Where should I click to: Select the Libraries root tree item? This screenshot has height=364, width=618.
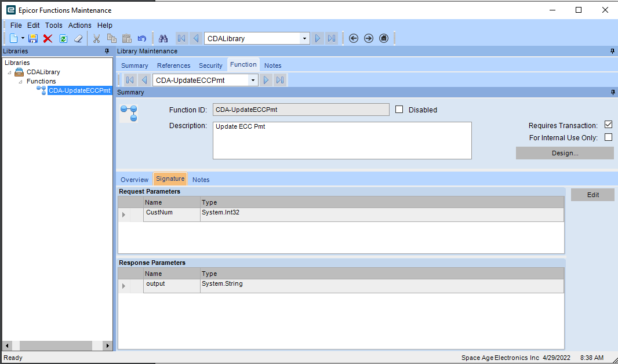(x=17, y=63)
